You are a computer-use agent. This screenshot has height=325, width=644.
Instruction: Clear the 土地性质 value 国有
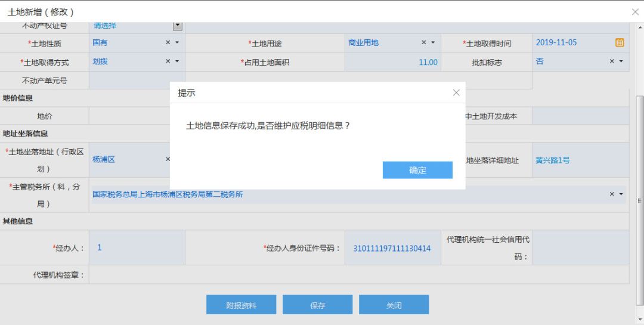(x=168, y=43)
